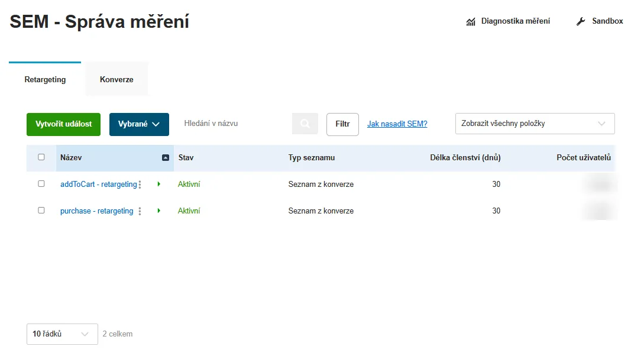644x359 pixels.
Task: Click green play arrow in purchase row
Action: click(x=159, y=211)
